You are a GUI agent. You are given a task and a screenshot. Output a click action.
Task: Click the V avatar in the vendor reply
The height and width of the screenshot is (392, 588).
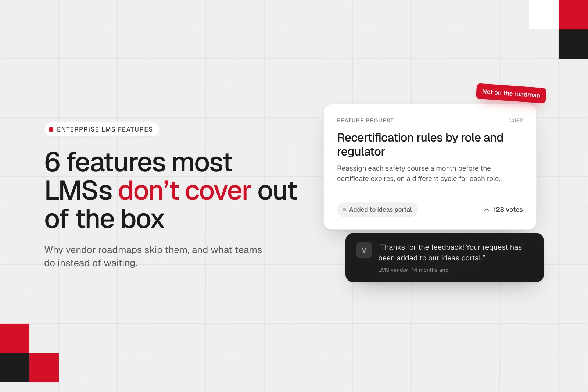click(364, 250)
